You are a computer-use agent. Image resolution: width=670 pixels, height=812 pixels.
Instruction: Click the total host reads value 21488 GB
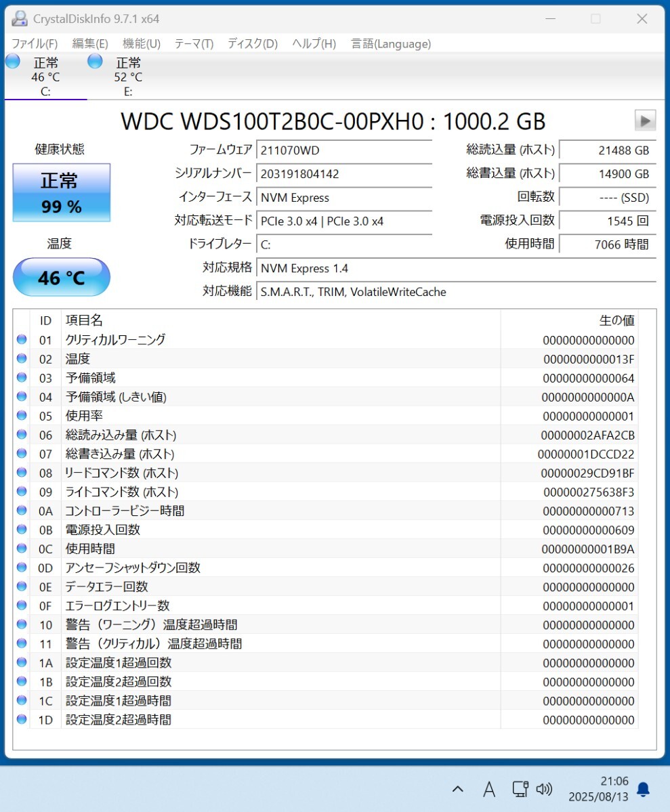(x=608, y=150)
